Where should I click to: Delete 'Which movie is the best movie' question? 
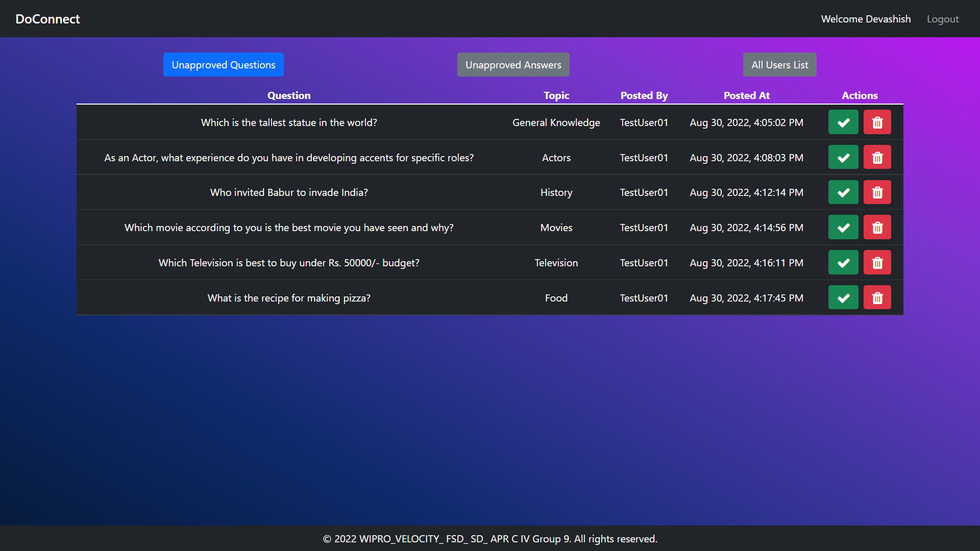coord(877,228)
